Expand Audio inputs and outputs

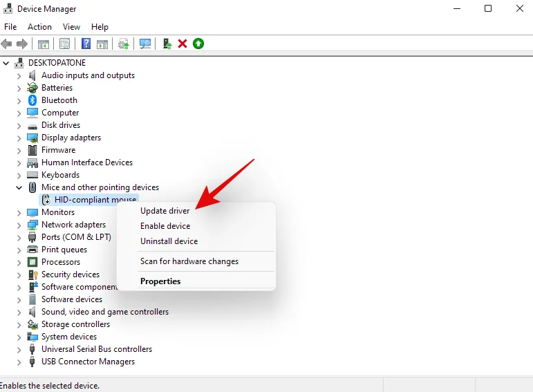pyautogui.click(x=19, y=76)
